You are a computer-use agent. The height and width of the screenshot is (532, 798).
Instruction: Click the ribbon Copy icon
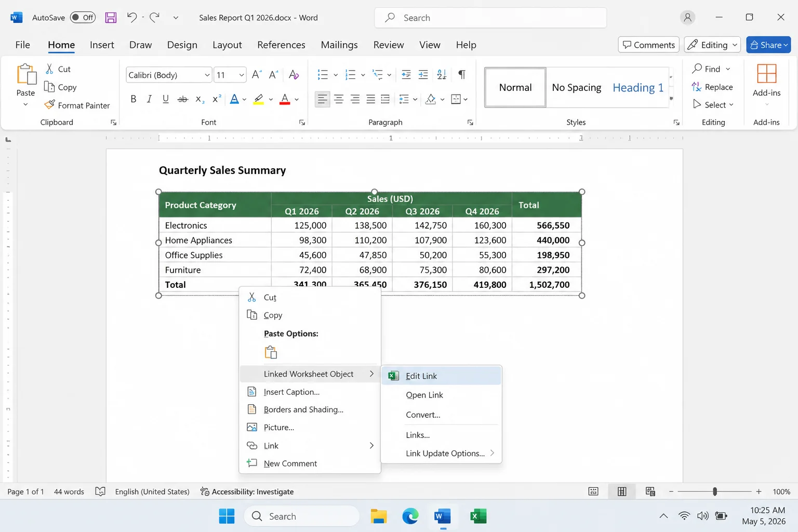point(49,87)
